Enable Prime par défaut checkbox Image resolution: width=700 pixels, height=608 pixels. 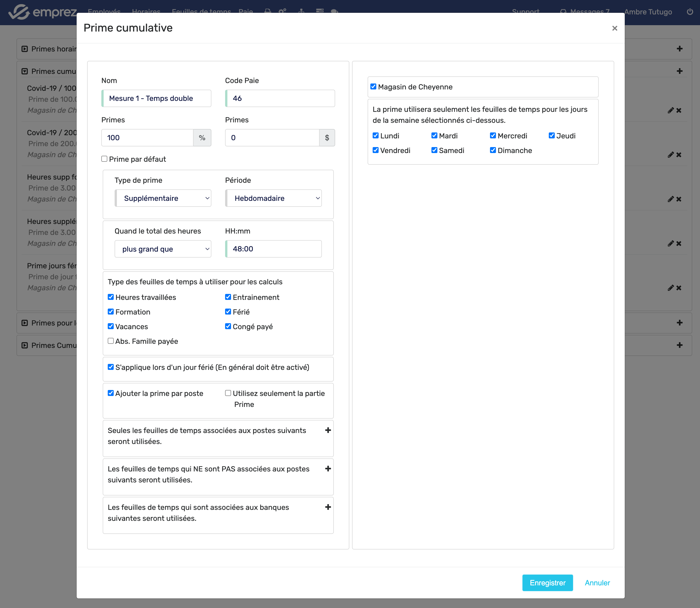pyautogui.click(x=105, y=159)
